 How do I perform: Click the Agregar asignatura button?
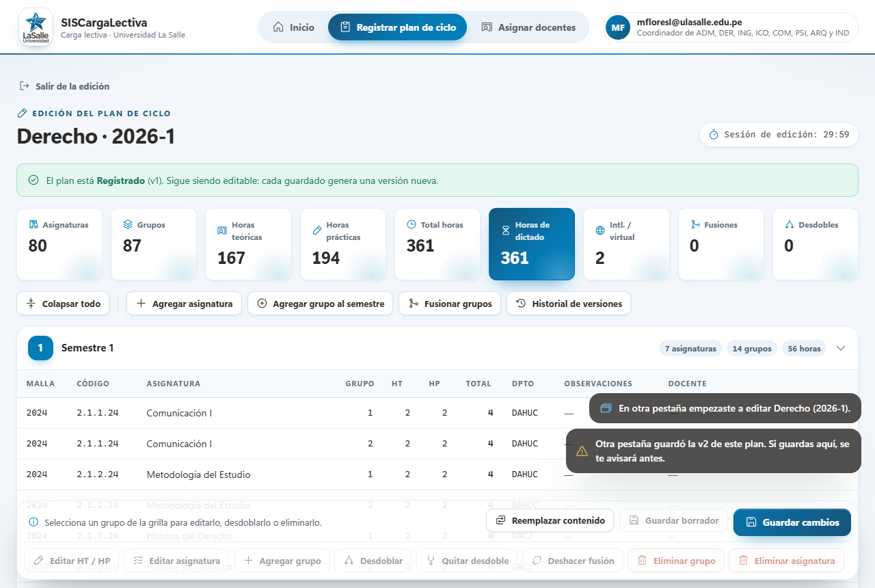coord(184,304)
